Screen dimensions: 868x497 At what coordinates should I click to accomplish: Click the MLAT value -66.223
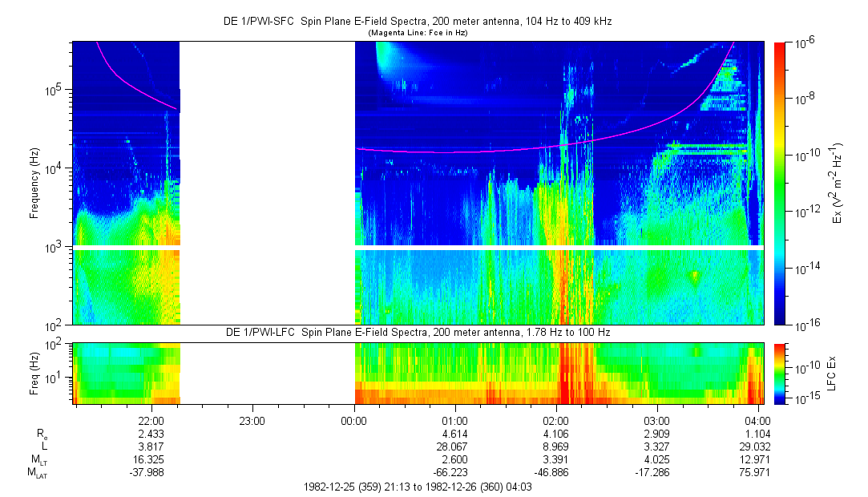click(x=454, y=473)
